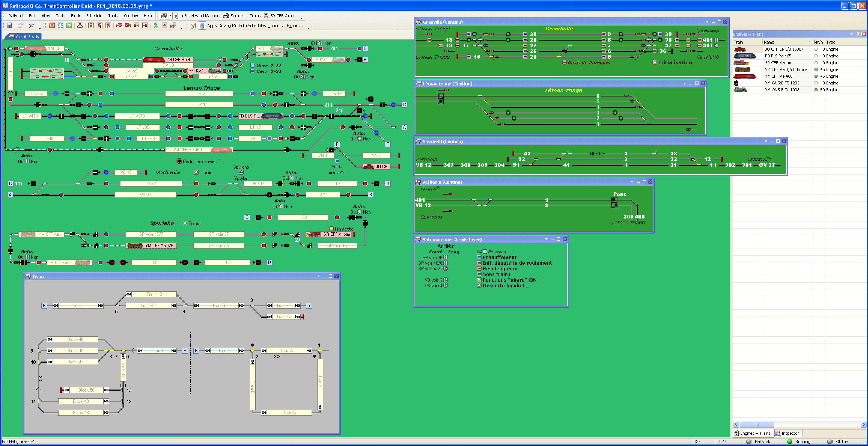The height and width of the screenshot is (446, 868).
Task: Click the Granville window title icon
Action: 419,22
